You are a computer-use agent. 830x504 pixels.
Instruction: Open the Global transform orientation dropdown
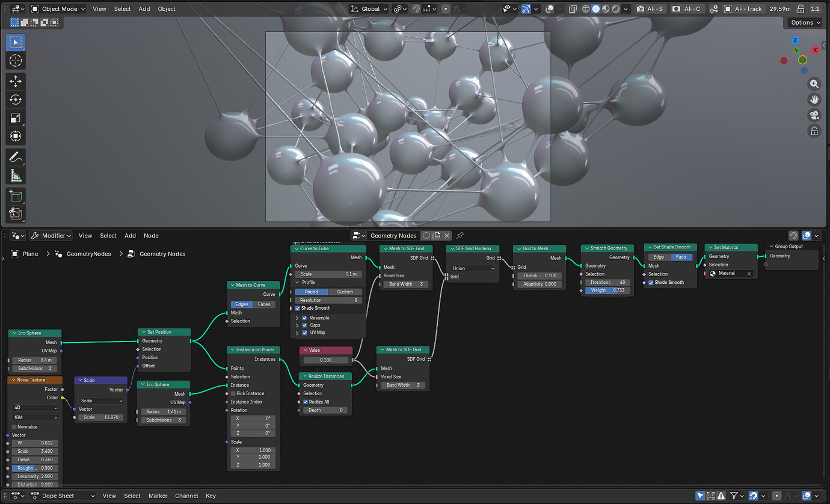point(369,9)
